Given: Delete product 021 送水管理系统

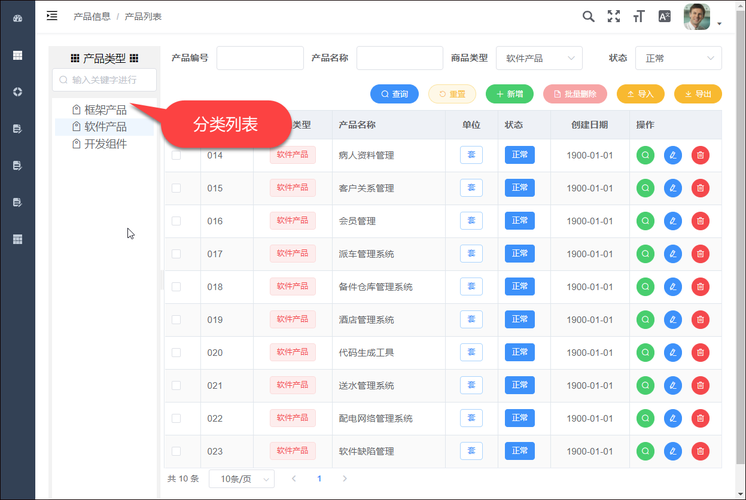Looking at the screenshot, I should click(x=700, y=385).
